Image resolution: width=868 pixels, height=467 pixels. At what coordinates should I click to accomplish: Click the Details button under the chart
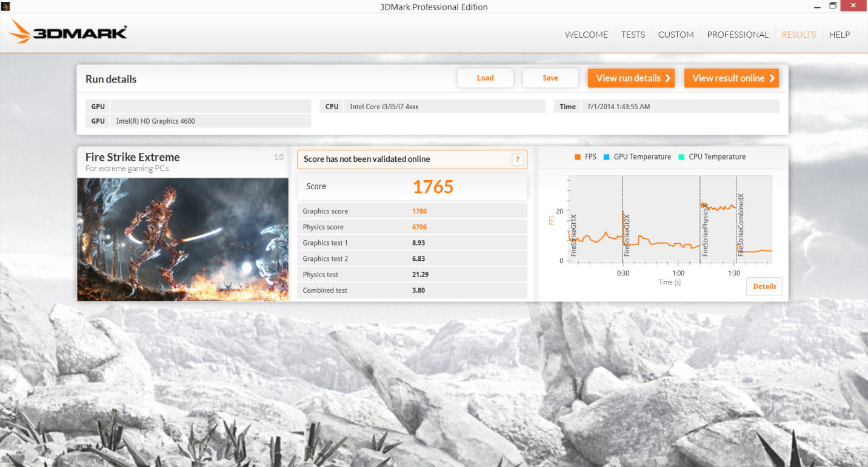tap(764, 286)
